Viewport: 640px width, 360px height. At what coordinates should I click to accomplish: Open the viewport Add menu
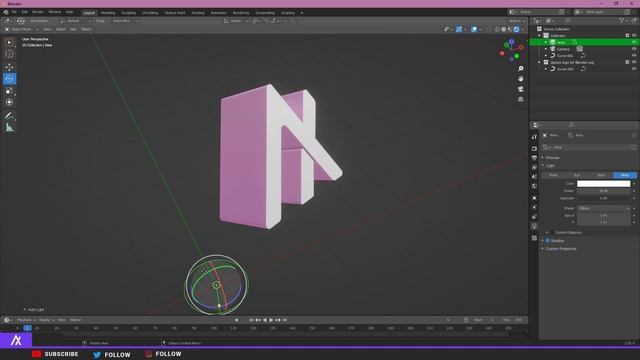coord(73,29)
